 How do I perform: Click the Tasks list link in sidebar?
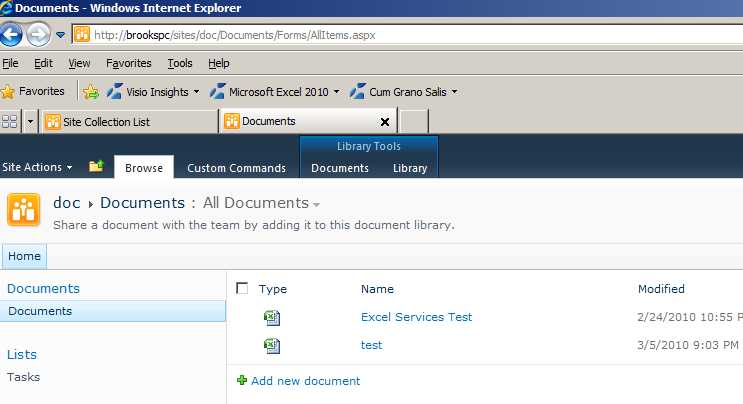coord(24,377)
